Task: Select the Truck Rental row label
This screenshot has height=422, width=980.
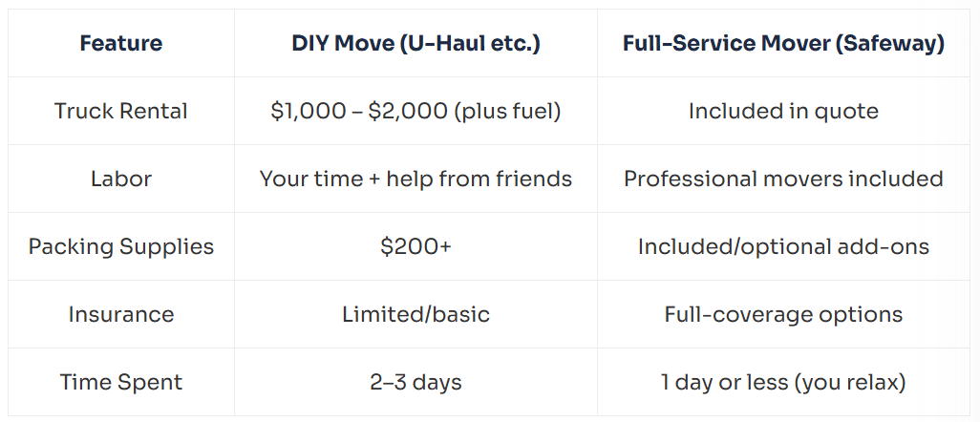Action: [x=120, y=111]
